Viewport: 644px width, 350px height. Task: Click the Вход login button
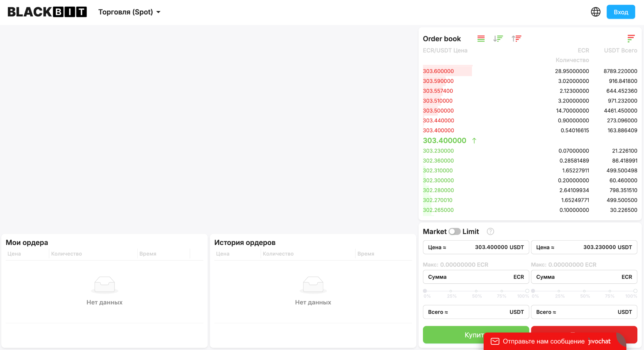click(621, 12)
